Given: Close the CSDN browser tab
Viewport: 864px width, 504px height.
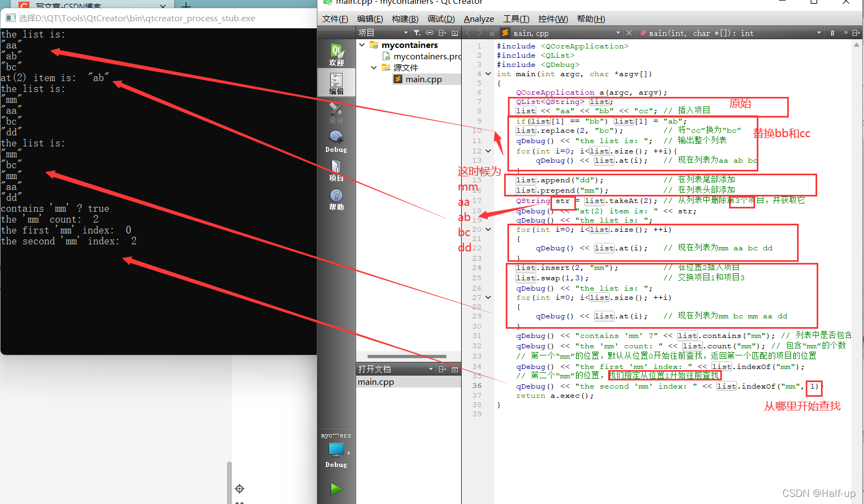Looking at the screenshot, I should point(163,5).
